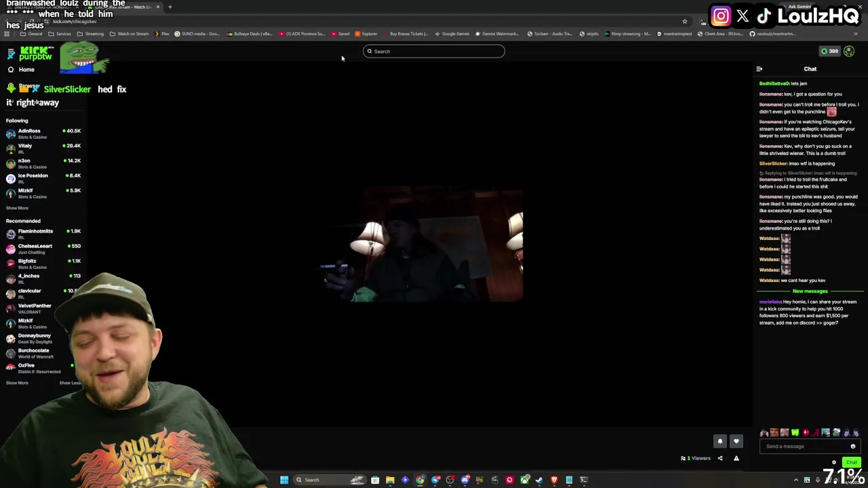Viewport: 868px width, 488px height.
Task: Open the Plex bookmark in the bookmarks bar
Action: (162, 34)
